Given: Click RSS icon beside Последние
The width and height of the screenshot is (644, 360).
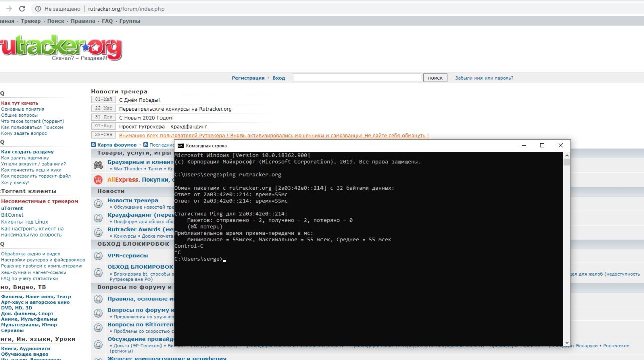Looking at the screenshot, I should coord(146,145).
